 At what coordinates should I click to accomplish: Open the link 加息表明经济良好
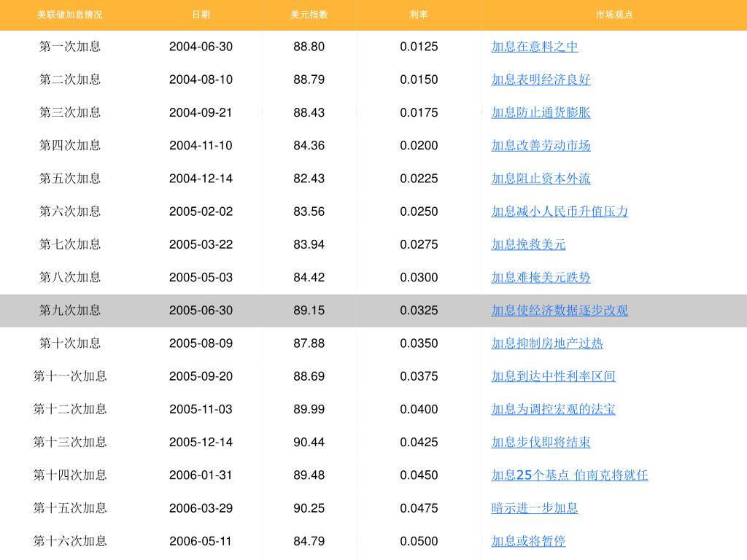(x=541, y=79)
